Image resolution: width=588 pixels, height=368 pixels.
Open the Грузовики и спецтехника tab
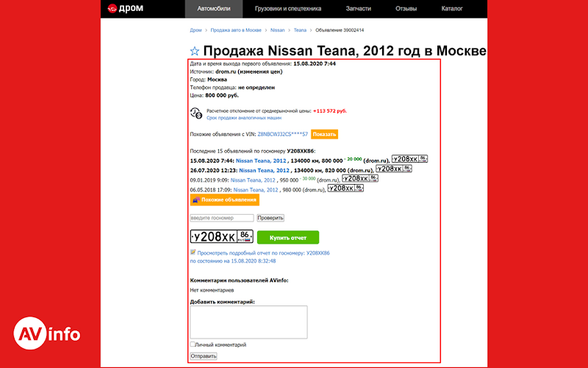pos(288,9)
